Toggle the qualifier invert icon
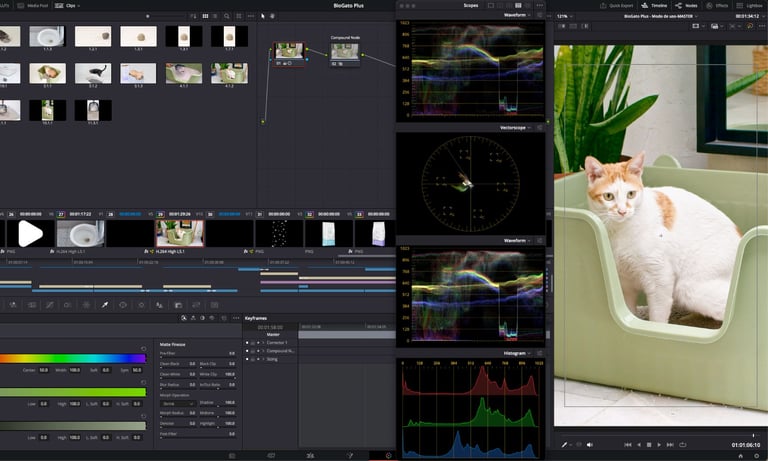 [202, 318]
